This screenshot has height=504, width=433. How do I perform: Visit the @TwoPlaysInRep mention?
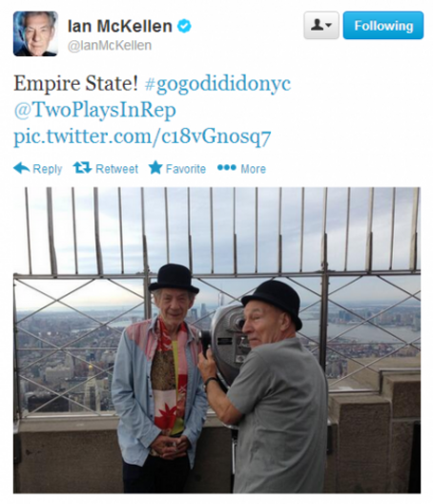pyautogui.click(x=94, y=111)
